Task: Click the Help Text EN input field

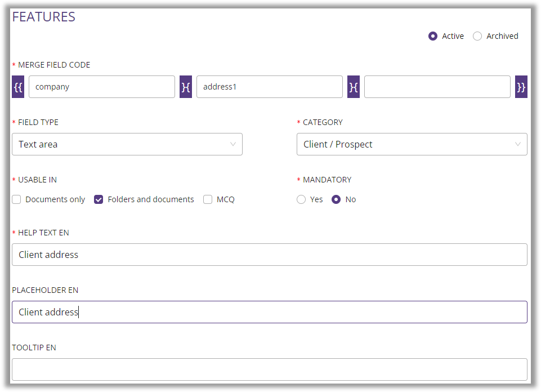Action: 269,255
